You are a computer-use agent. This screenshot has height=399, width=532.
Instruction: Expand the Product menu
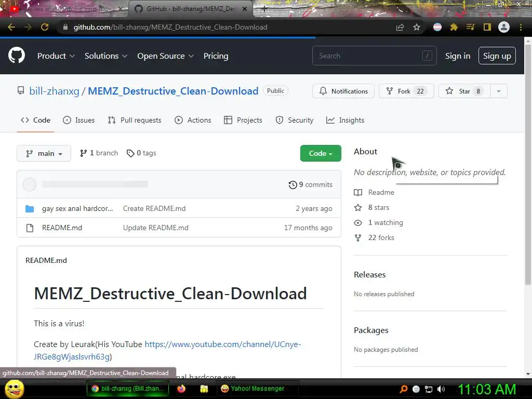click(x=56, y=56)
